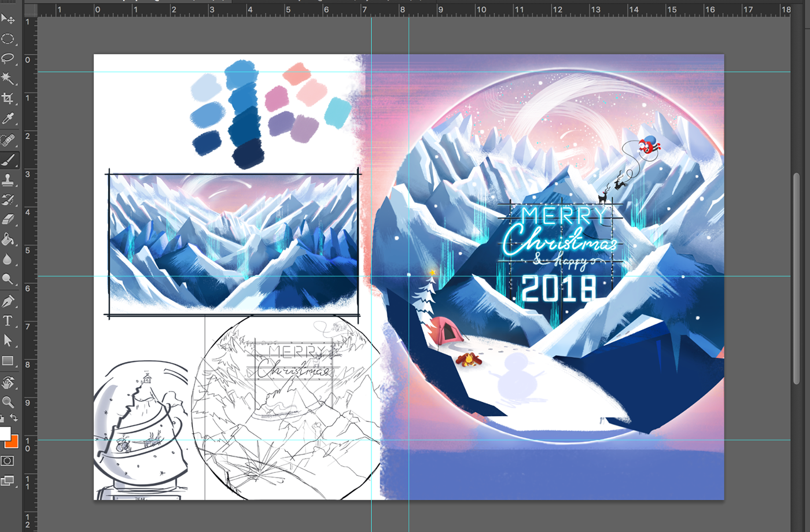Select the History Brush tool
The image size is (810, 532).
tap(8, 200)
